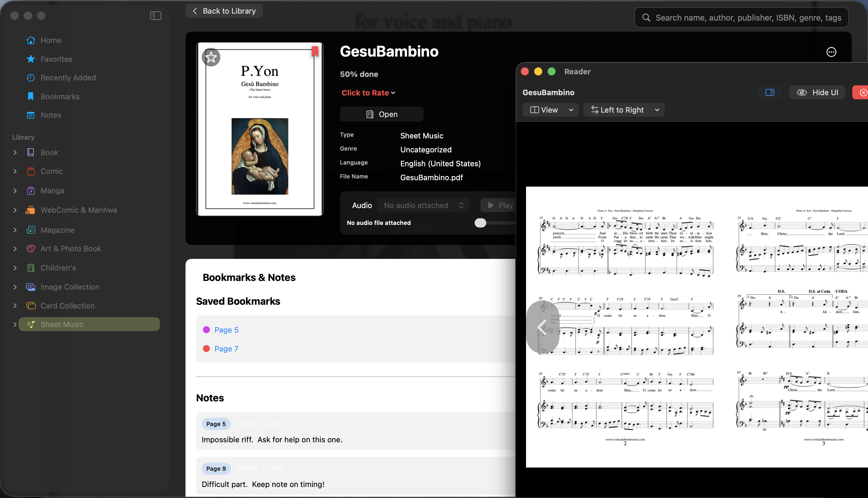Select Favorites in the sidebar
Image resolution: width=868 pixels, height=498 pixels.
(89, 59)
